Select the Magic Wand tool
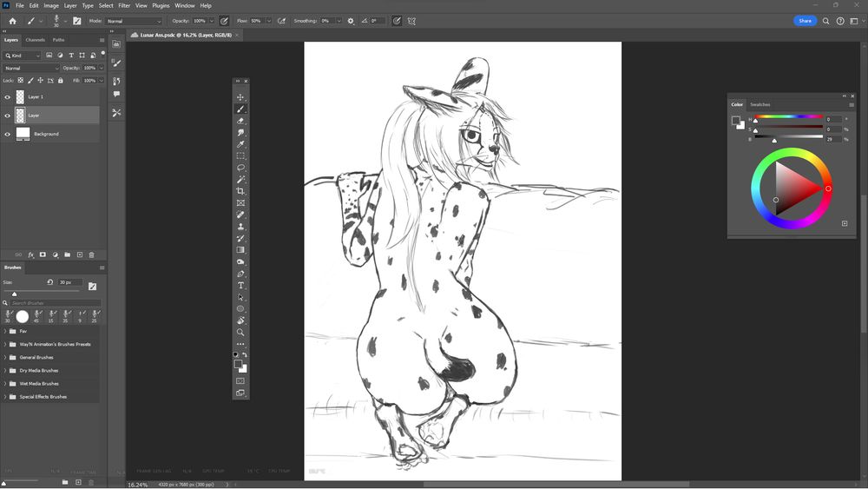Viewport: 868px width, 489px height. [240, 180]
